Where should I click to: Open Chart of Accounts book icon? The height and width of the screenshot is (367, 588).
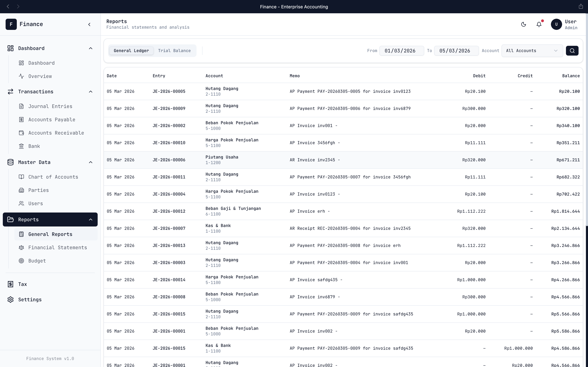pos(21,177)
